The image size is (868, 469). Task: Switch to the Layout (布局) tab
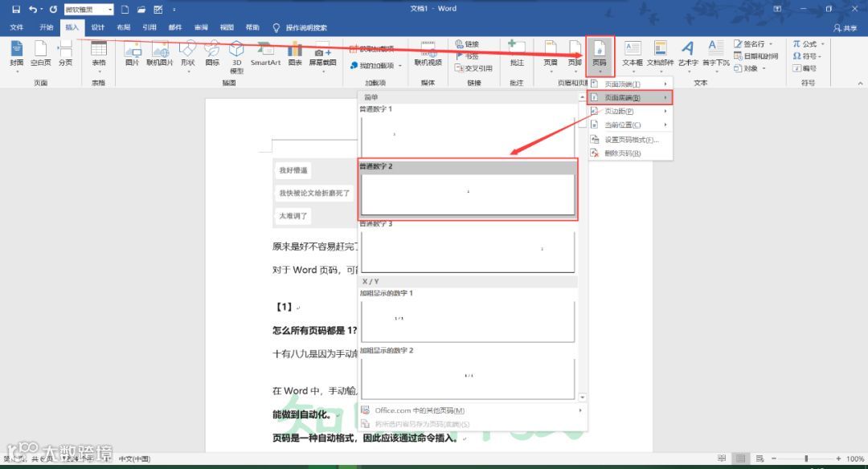tap(124, 27)
